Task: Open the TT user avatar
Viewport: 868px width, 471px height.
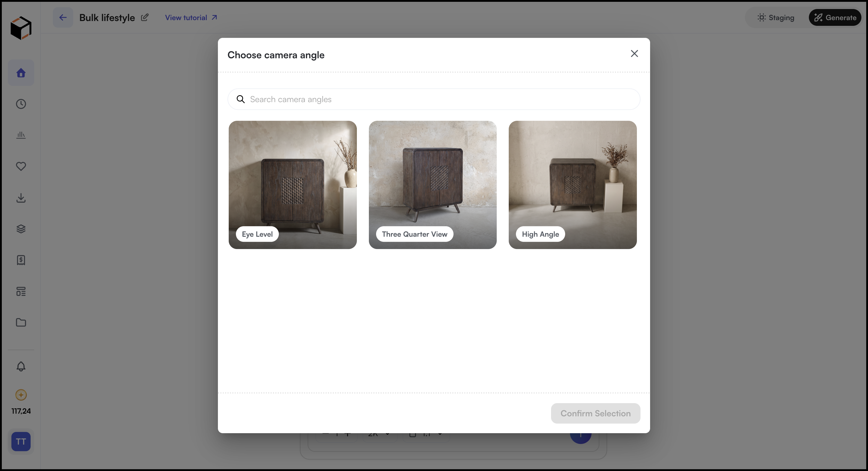Action: click(21, 441)
